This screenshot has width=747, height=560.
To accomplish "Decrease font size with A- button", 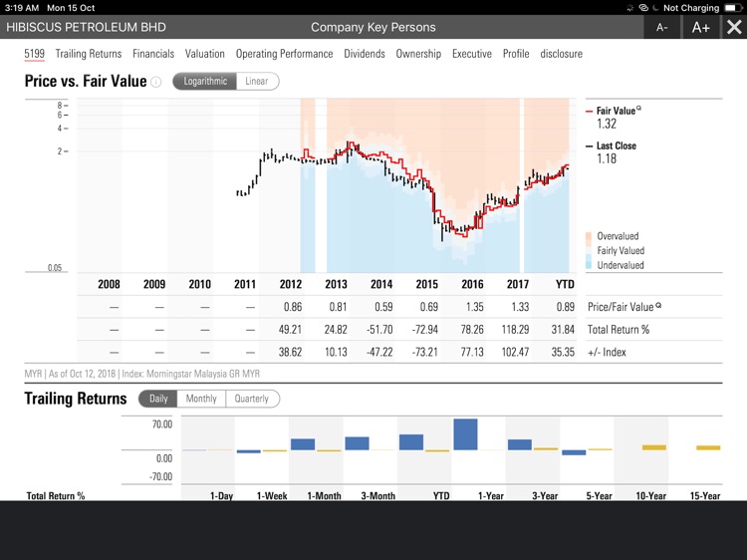I will [662, 27].
